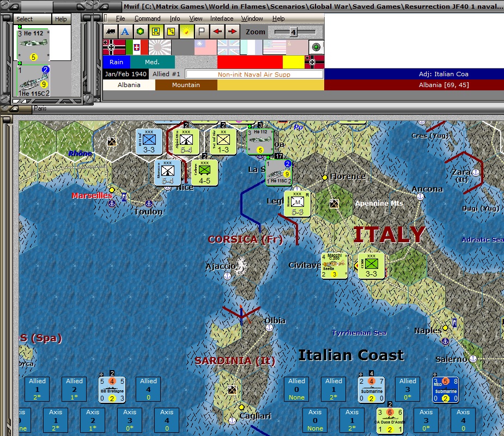Select the United States flag
Viewport: 504px width, 436px height.
pyautogui.click(x=274, y=47)
